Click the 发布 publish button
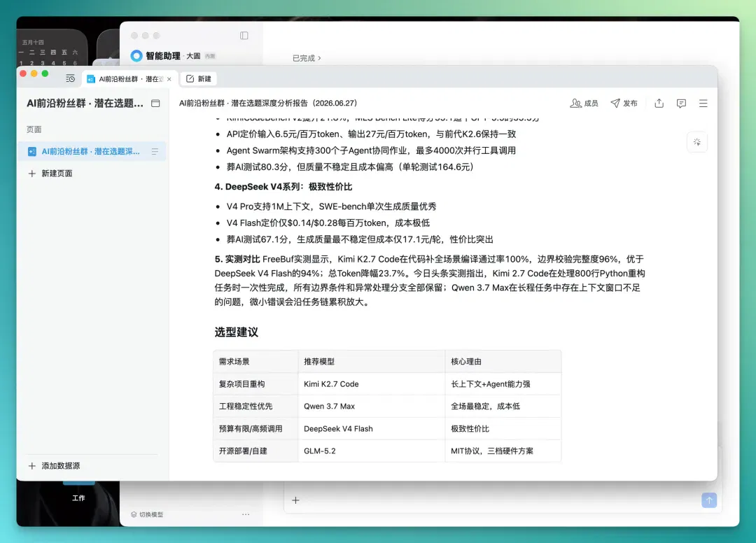 [624, 103]
